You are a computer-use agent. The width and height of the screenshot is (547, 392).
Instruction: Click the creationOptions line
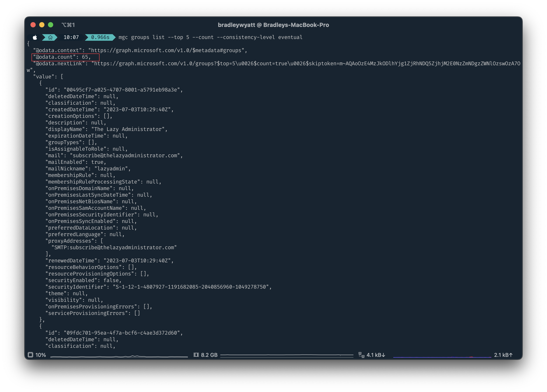79,116
